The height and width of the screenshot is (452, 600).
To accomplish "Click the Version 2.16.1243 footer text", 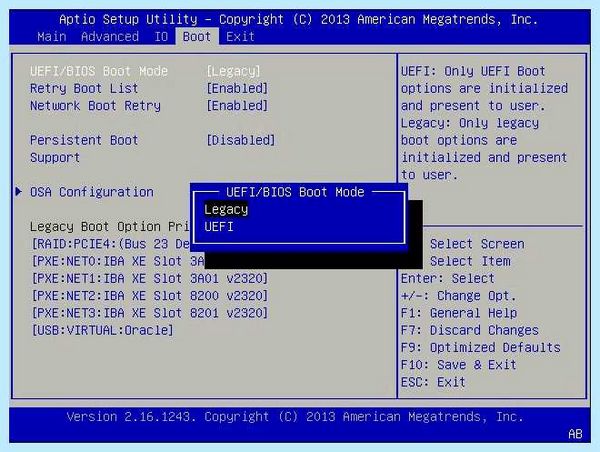I will [295, 417].
